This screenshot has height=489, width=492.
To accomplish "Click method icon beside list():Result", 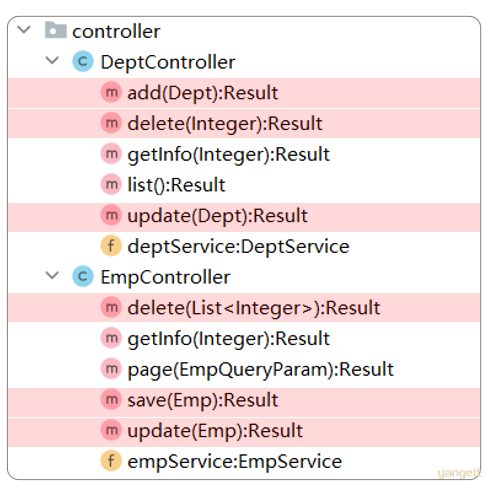I will tap(111, 184).
